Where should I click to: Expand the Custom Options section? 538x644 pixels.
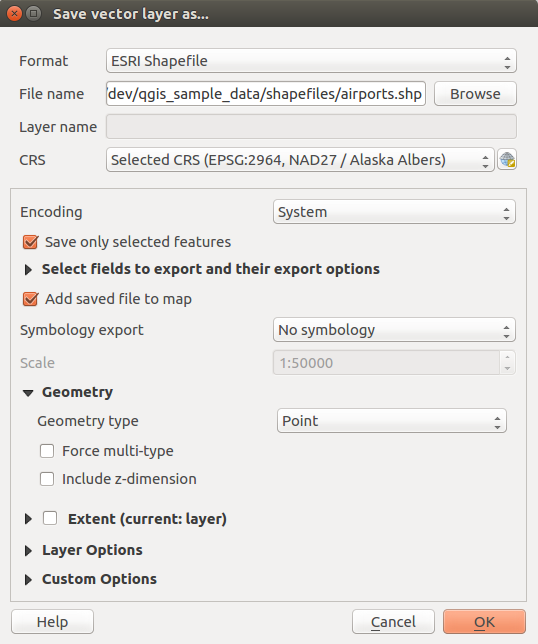[28, 580]
